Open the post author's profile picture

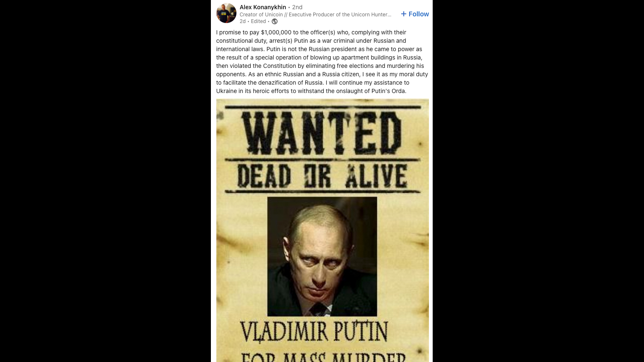(226, 13)
